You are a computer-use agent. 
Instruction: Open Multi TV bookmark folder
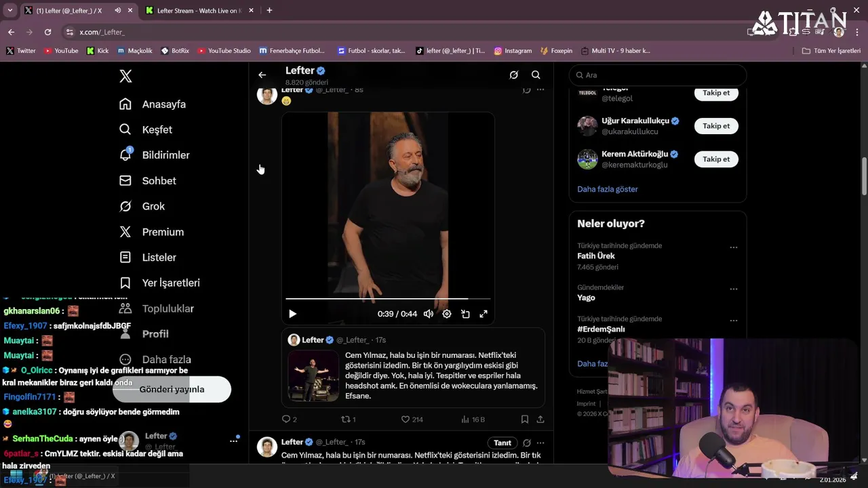pos(615,51)
